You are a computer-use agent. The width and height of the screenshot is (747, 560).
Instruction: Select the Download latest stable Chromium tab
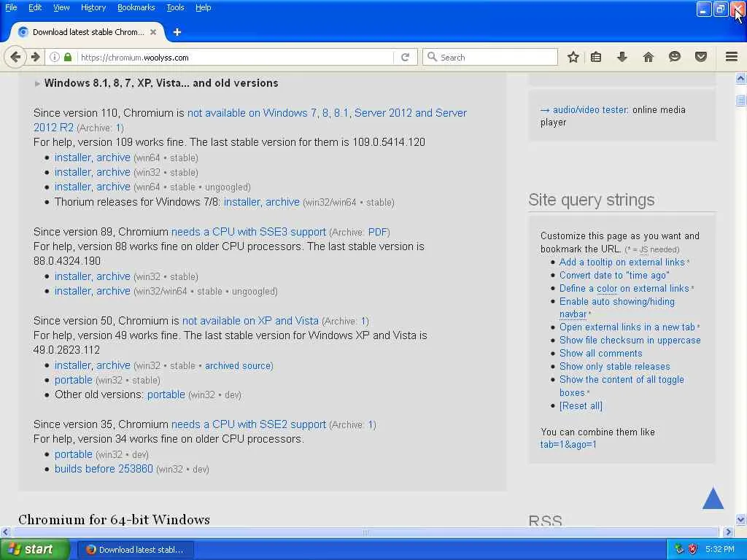88,32
